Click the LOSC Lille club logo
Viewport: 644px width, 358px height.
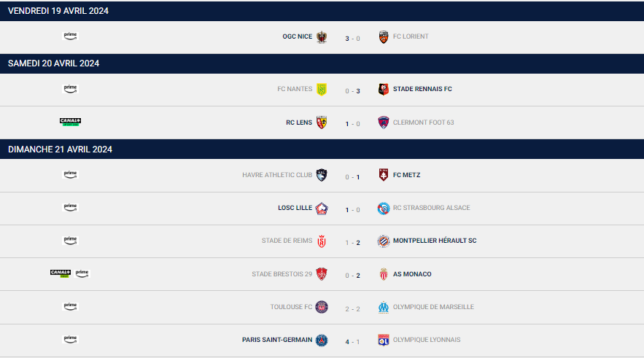322,208
